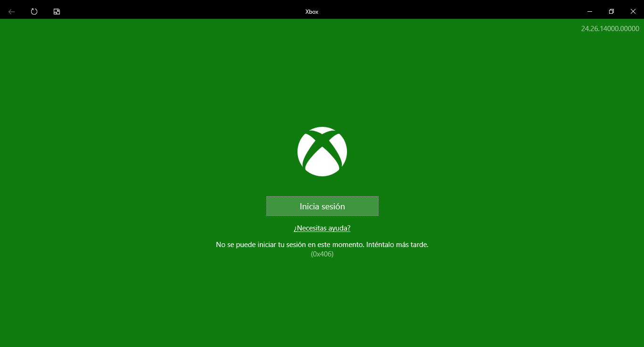Click the Xbox window title text
Image resolution: width=644 pixels, height=347 pixels.
pos(312,12)
